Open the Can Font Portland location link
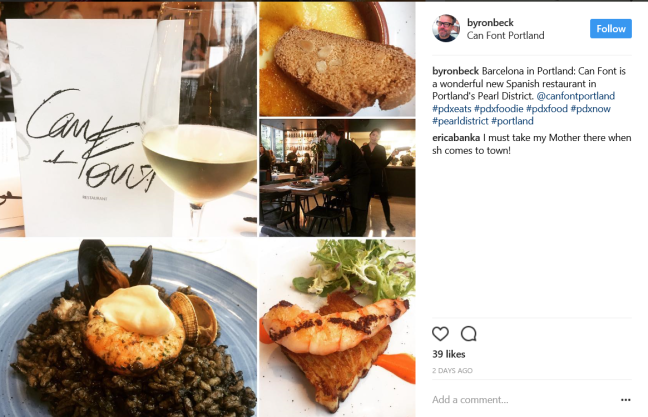 [x=505, y=36]
